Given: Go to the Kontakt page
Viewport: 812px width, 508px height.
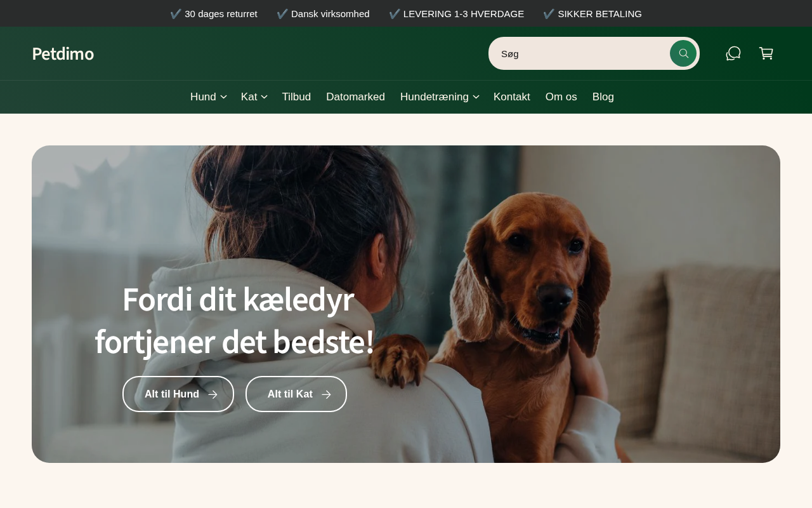Looking at the screenshot, I should 512,97.
